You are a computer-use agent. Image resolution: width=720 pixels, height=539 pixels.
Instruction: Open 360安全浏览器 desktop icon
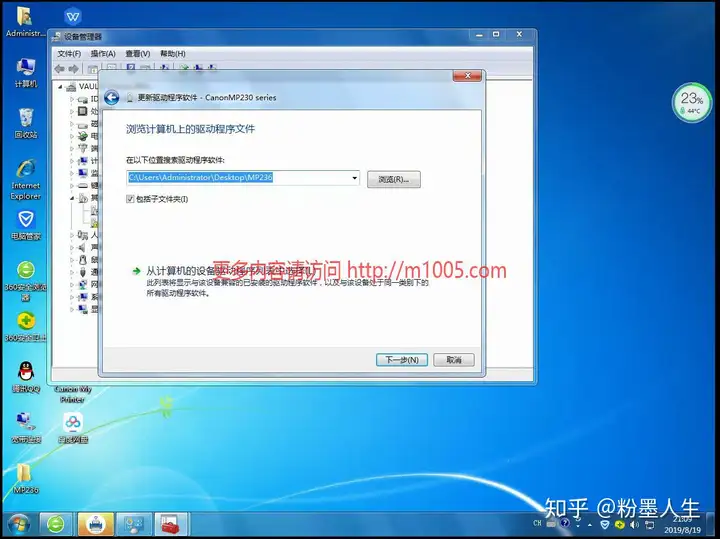(x=26, y=281)
